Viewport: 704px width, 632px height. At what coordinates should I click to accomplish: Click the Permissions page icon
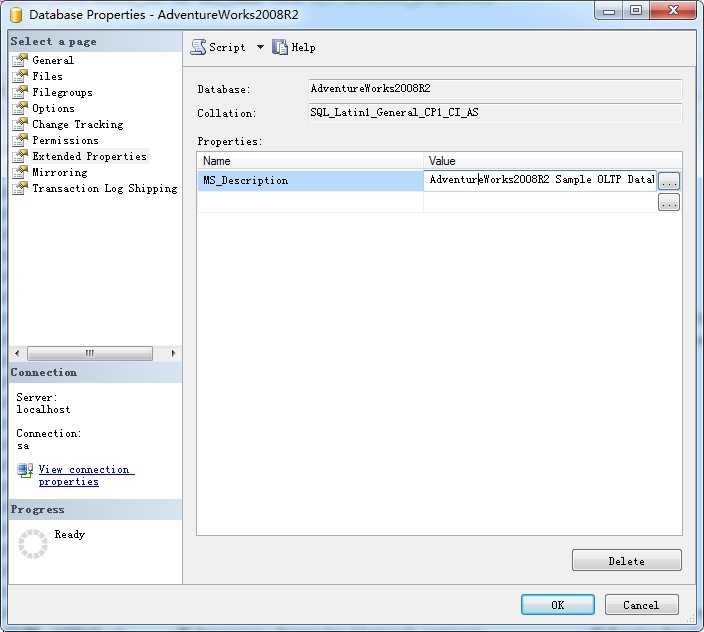coord(20,140)
